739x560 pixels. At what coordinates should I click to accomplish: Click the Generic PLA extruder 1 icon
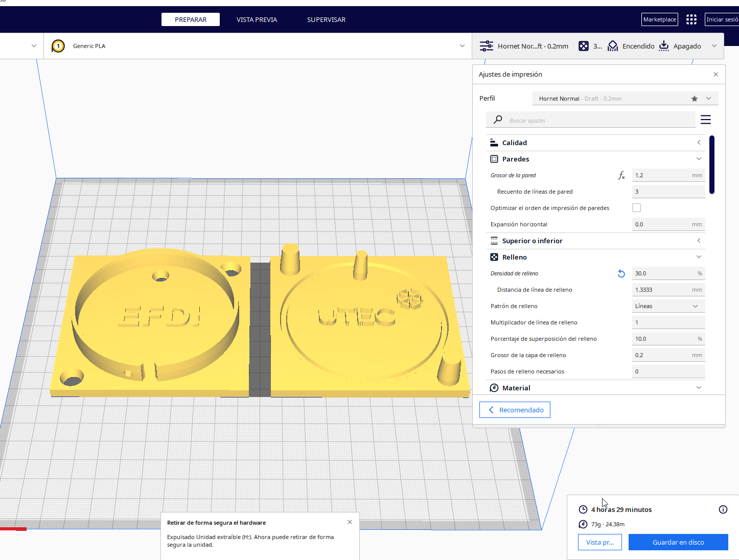[x=58, y=46]
